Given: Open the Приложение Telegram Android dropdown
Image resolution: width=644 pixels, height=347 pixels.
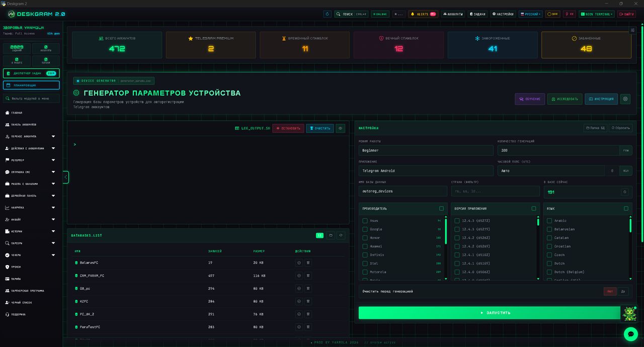Looking at the screenshot, I should pos(426,171).
